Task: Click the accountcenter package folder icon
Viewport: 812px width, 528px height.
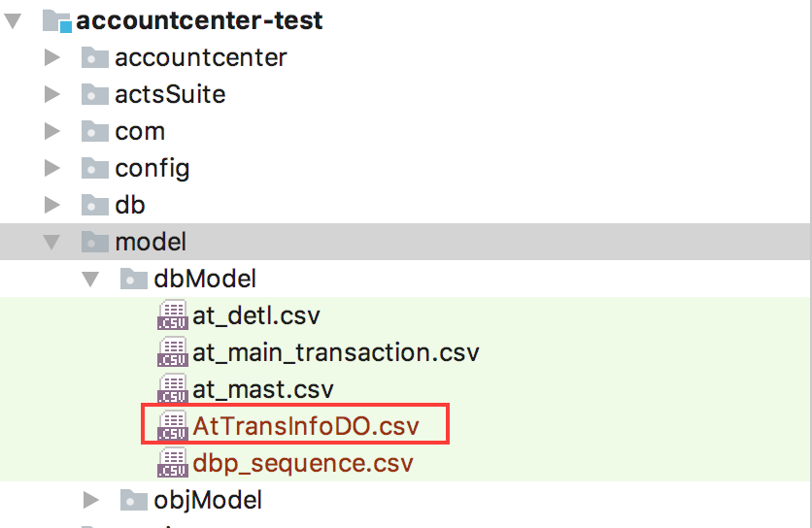Action: (95, 57)
